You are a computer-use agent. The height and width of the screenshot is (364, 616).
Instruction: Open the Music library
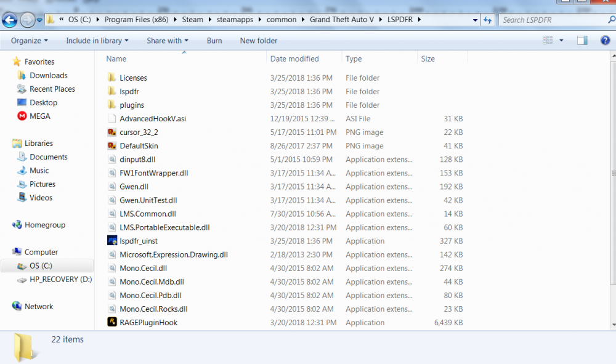(39, 171)
